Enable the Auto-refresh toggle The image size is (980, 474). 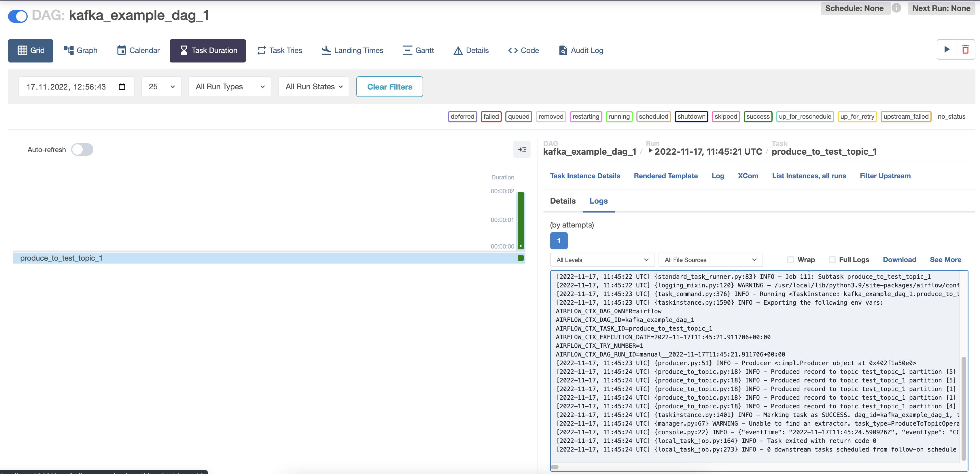click(82, 149)
